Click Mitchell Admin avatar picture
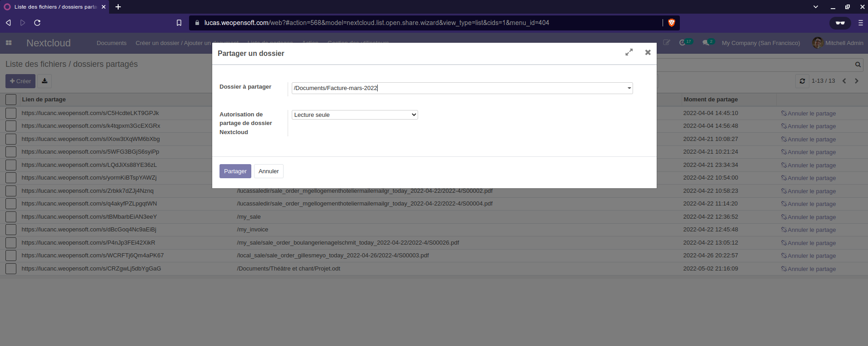This screenshot has height=346, width=868. click(x=818, y=43)
